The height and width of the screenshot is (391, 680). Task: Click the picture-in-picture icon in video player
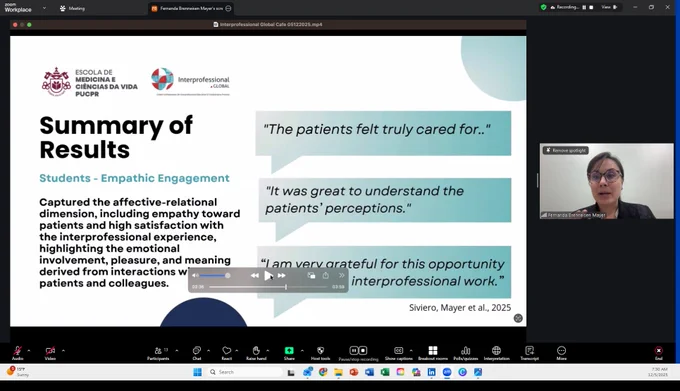[x=311, y=275]
